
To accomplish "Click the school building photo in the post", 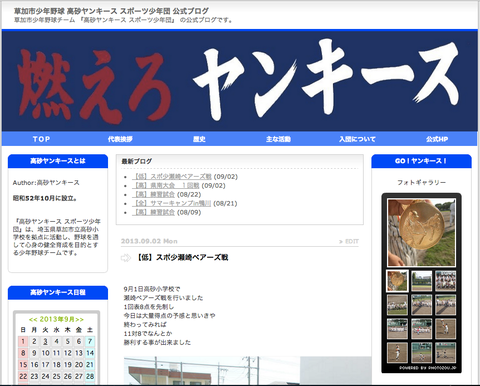I will [248, 371].
